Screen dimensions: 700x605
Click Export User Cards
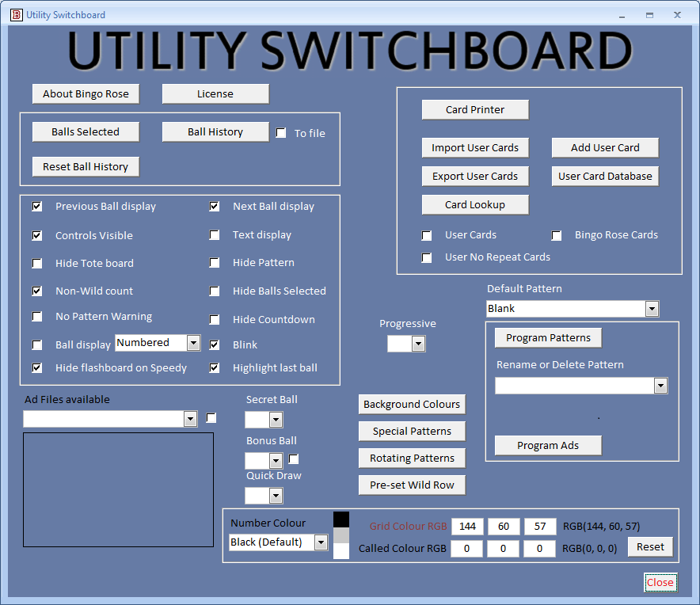[x=475, y=177]
